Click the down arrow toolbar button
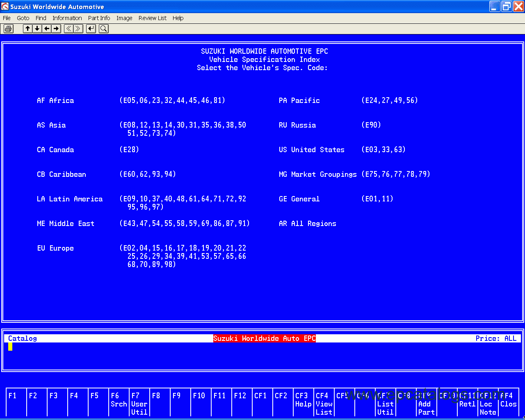 pos(37,29)
